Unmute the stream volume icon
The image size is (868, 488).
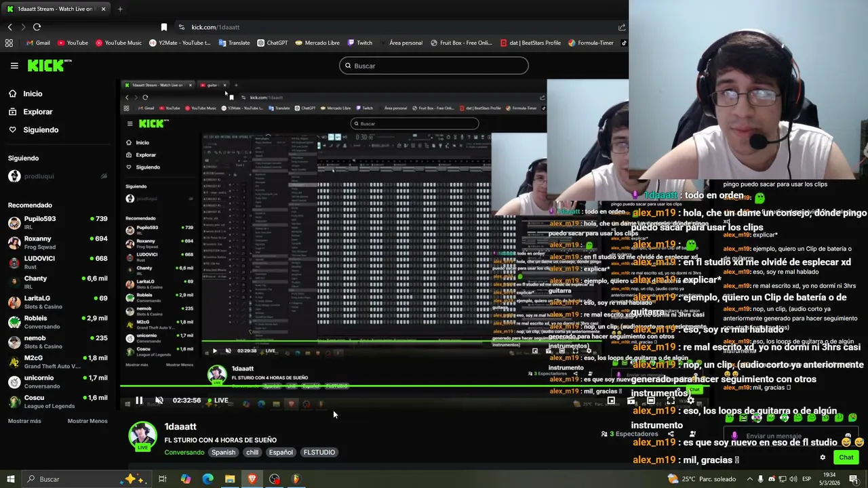tap(159, 401)
